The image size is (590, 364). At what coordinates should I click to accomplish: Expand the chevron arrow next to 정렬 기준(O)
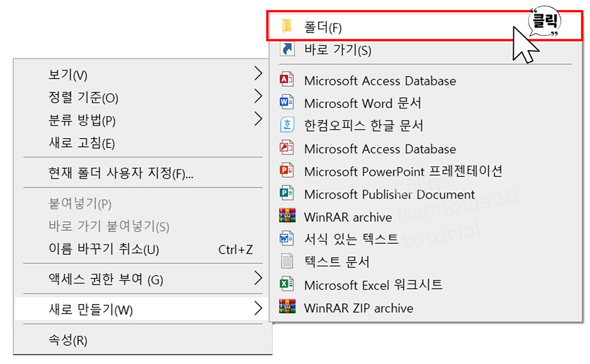pos(258,96)
